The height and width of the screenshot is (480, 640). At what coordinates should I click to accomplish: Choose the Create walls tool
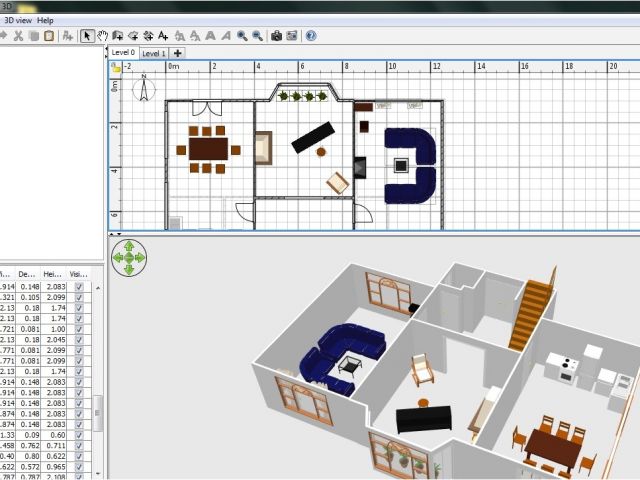[x=118, y=36]
